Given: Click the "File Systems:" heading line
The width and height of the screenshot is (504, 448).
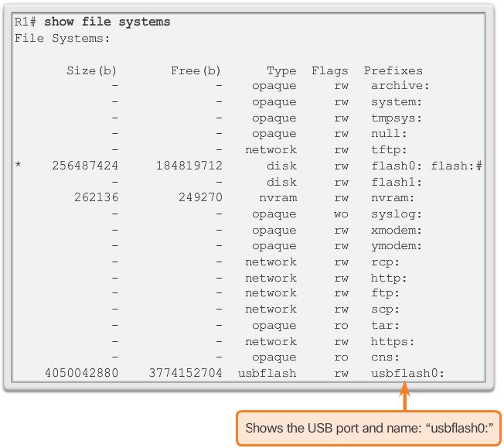Looking at the screenshot, I should click(x=63, y=38).
